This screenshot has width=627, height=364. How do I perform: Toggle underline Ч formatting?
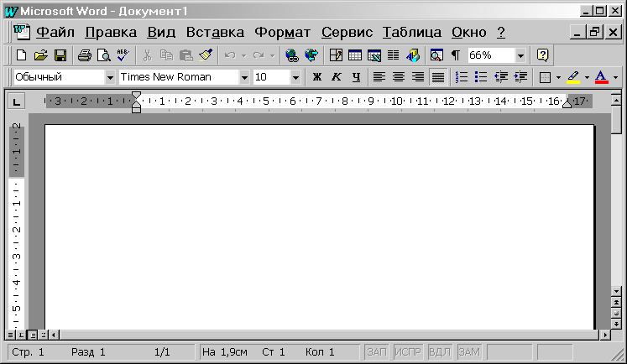[356, 76]
